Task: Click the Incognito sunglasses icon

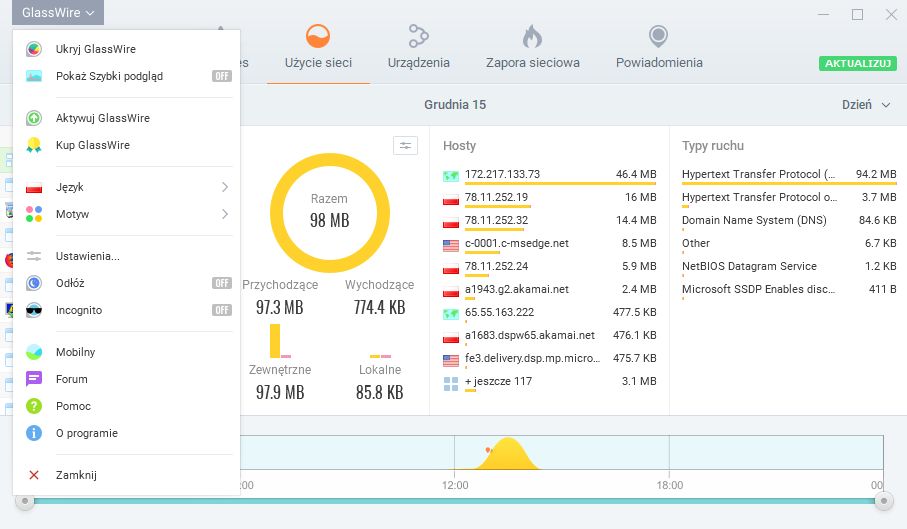Action: [x=34, y=310]
